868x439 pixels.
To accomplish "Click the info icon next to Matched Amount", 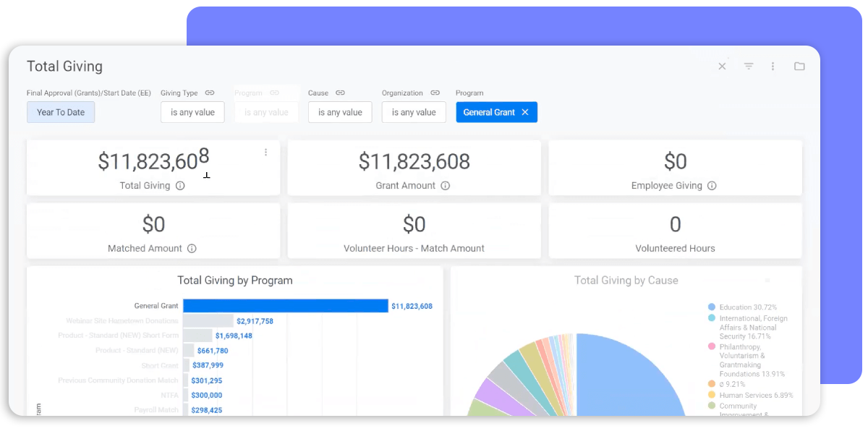I will tap(192, 249).
